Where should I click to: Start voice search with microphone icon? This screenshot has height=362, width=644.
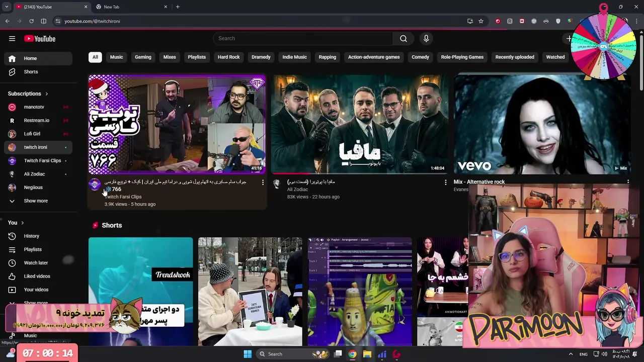[426, 39]
